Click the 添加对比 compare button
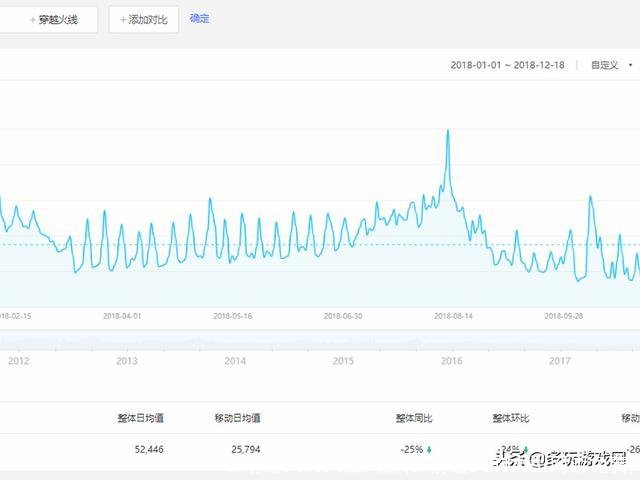 tap(144, 19)
